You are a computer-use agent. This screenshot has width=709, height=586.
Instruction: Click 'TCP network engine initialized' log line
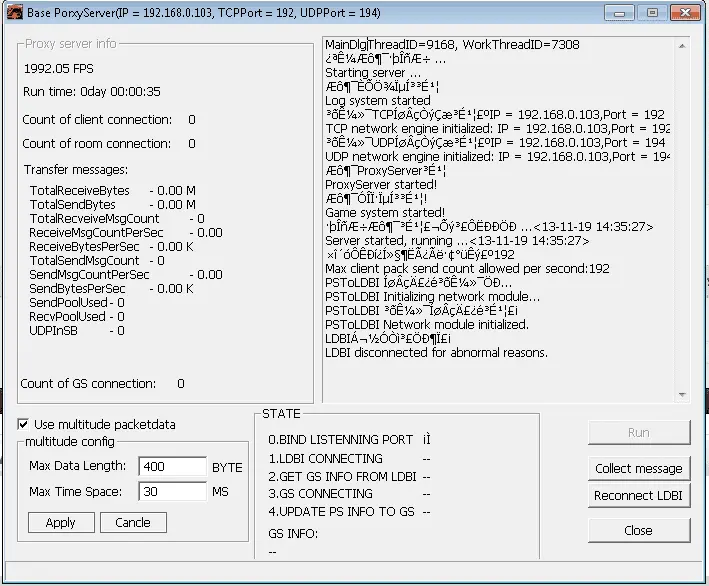click(497, 128)
